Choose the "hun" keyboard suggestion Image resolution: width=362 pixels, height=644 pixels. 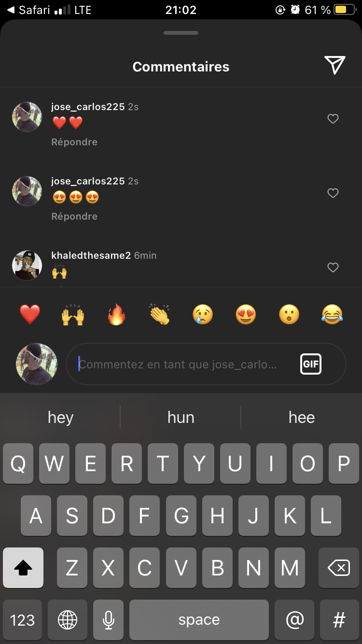181,417
